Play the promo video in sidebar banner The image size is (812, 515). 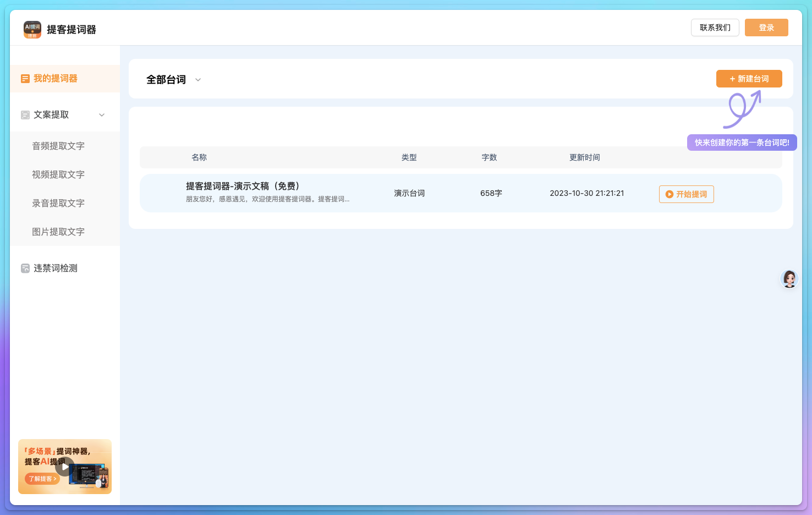[65, 467]
